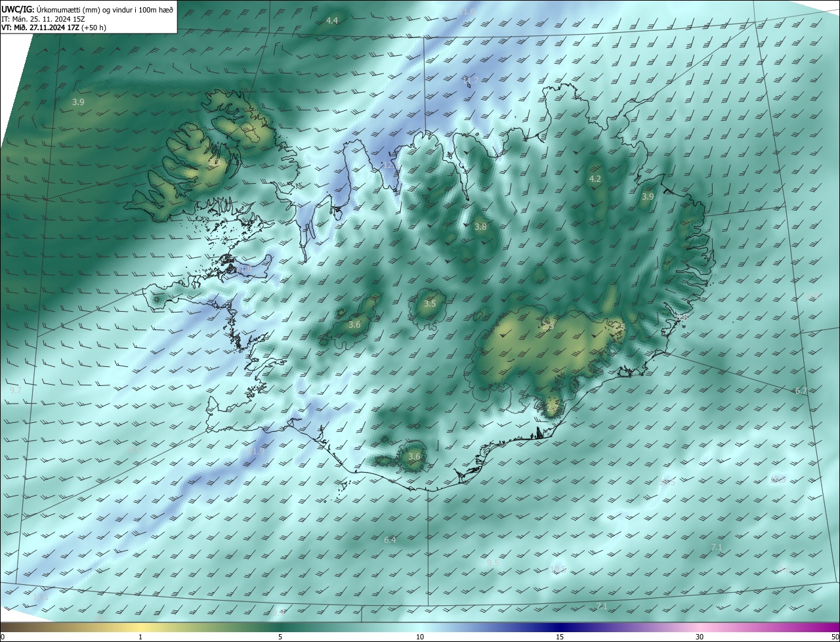The width and height of the screenshot is (840, 642).
Task: Select the 11.7 value north of Iceland
Action: click(x=470, y=81)
